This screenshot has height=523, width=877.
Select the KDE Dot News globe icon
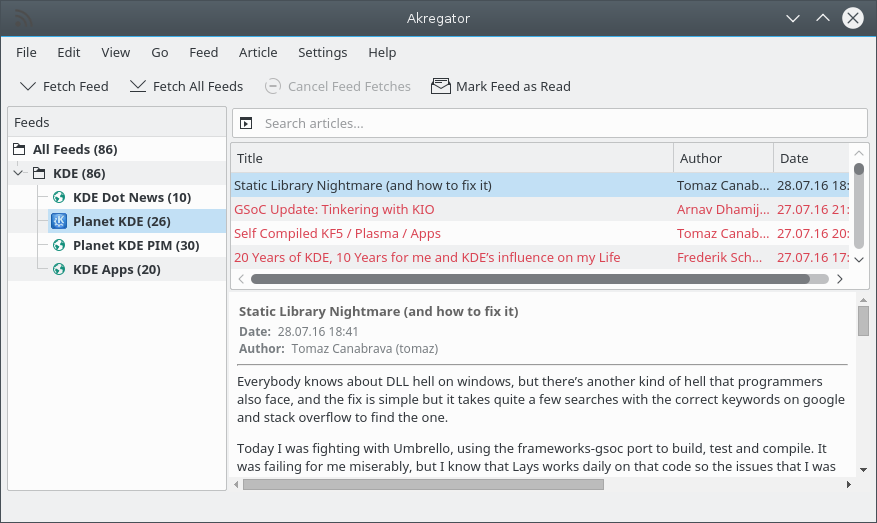point(59,197)
